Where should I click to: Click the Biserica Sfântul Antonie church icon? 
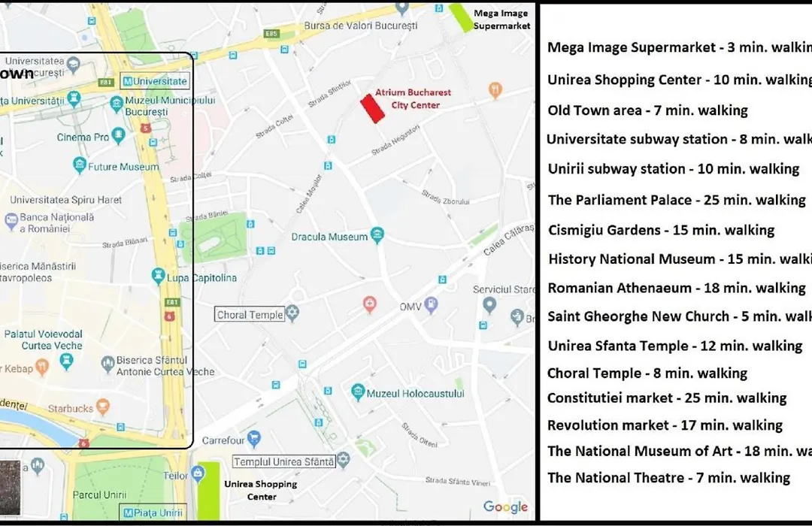tap(108, 364)
